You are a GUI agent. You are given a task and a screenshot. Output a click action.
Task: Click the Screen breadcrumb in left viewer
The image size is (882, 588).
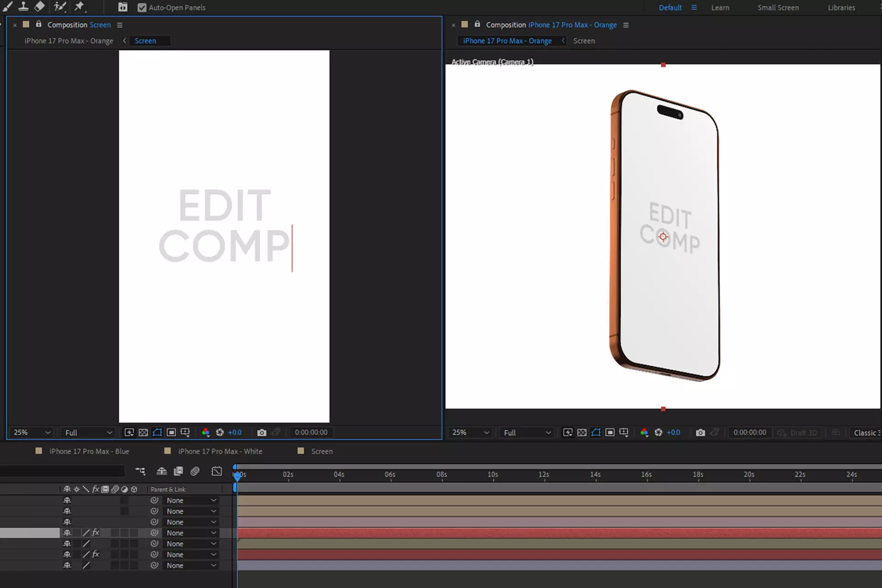(145, 41)
